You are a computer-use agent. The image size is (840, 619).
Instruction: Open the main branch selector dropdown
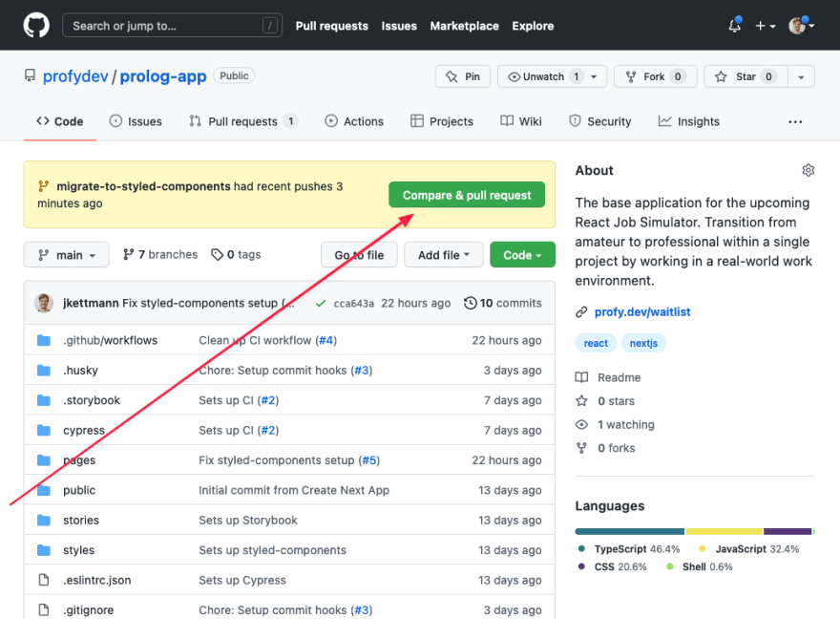coord(67,254)
